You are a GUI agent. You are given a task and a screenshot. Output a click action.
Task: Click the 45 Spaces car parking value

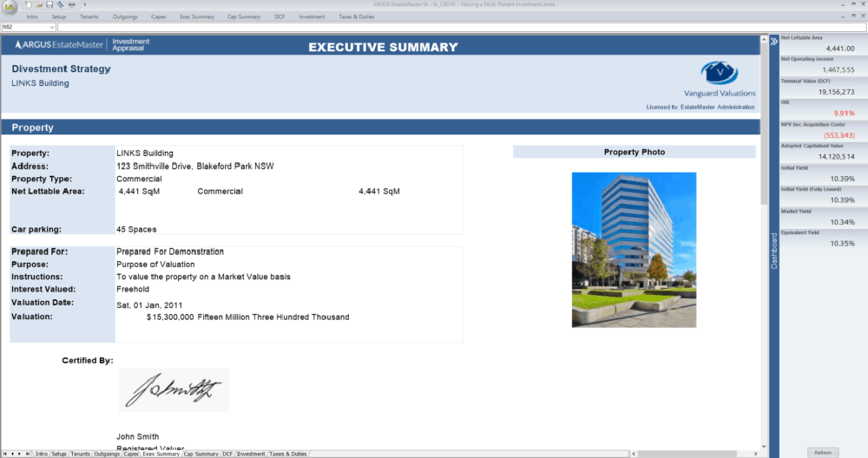(136, 229)
